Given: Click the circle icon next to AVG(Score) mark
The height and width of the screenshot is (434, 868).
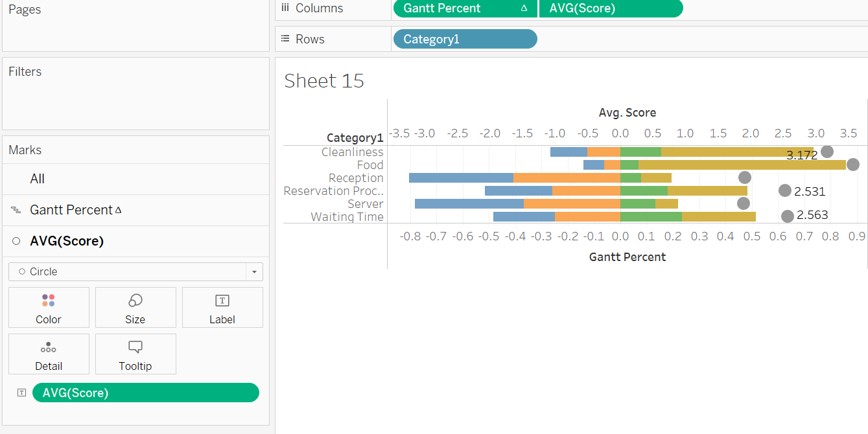Looking at the screenshot, I should tap(16, 241).
